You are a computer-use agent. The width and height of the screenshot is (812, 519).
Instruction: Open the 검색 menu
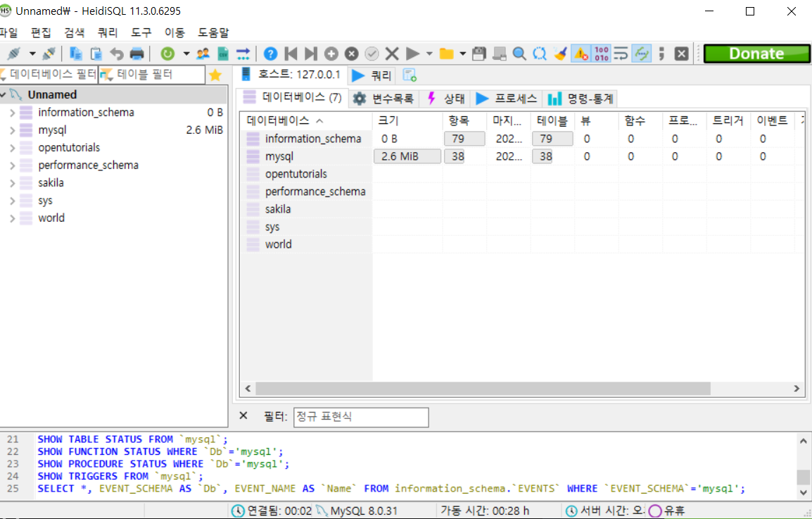[74, 32]
